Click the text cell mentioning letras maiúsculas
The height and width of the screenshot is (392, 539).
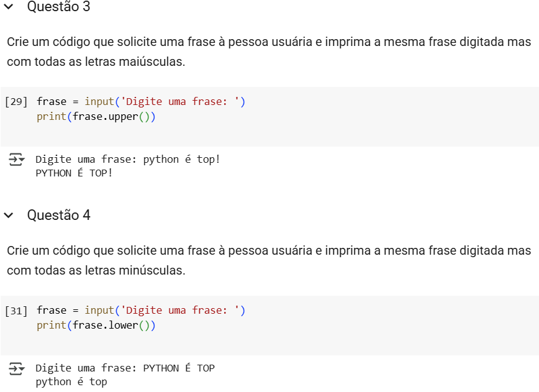tap(269, 52)
